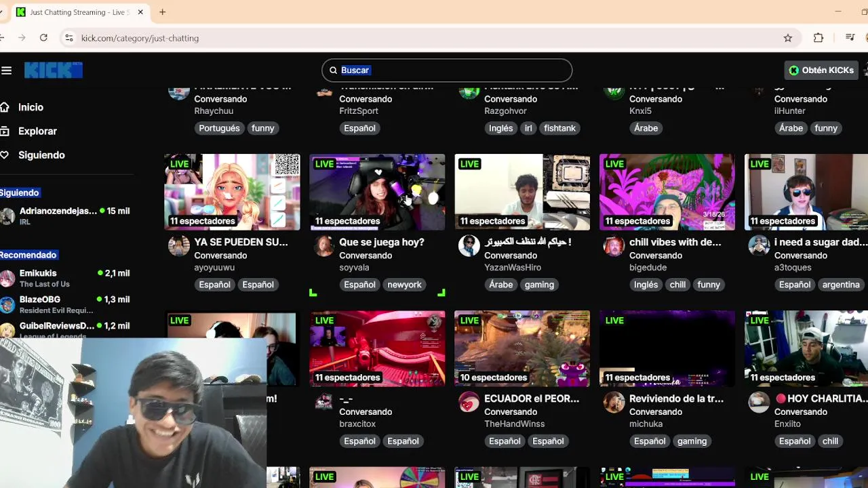Image resolution: width=868 pixels, height=488 pixels.
Task: Reload the page with refresh icon
Action: tap(43, 38)
